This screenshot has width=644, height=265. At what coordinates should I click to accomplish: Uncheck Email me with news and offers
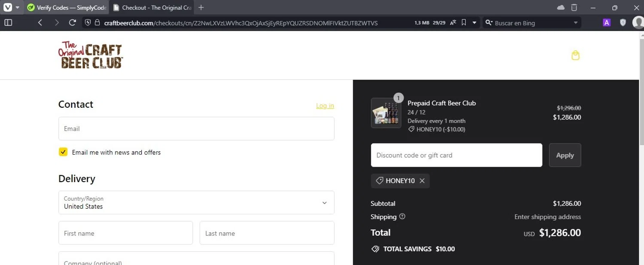coord(63,152)
